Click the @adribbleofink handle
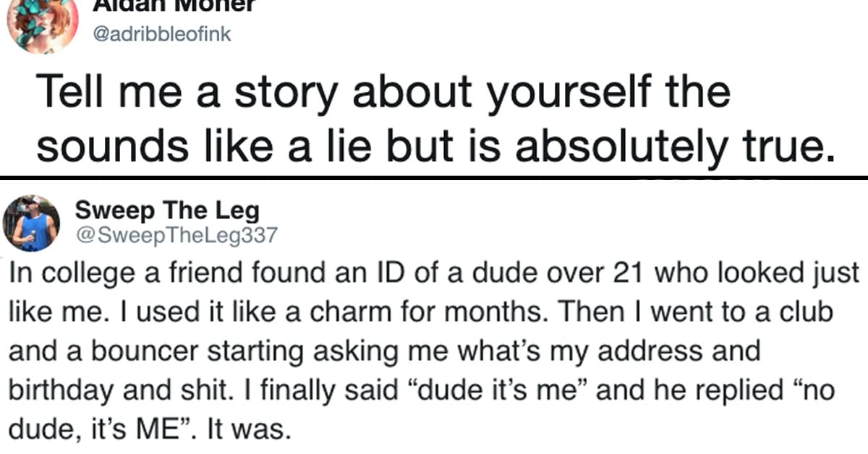This screenshot has width=868, height=454. [x=159, y=33]
